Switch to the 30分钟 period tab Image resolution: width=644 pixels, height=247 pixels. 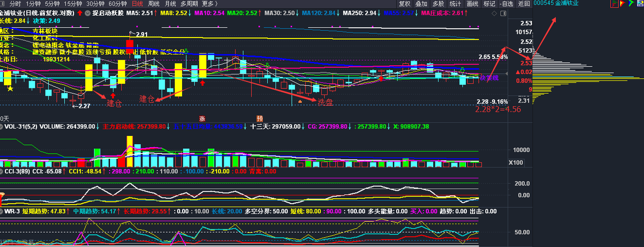(95, 3)
